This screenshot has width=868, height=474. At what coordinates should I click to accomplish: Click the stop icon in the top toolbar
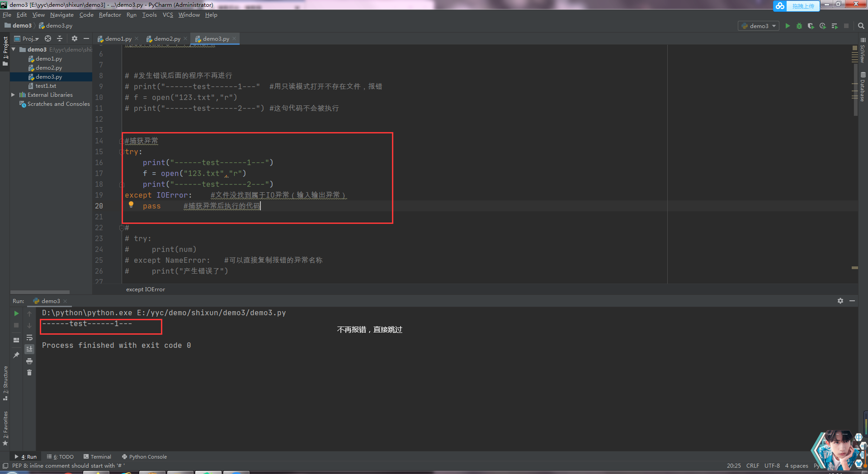(x=846, y=26)
